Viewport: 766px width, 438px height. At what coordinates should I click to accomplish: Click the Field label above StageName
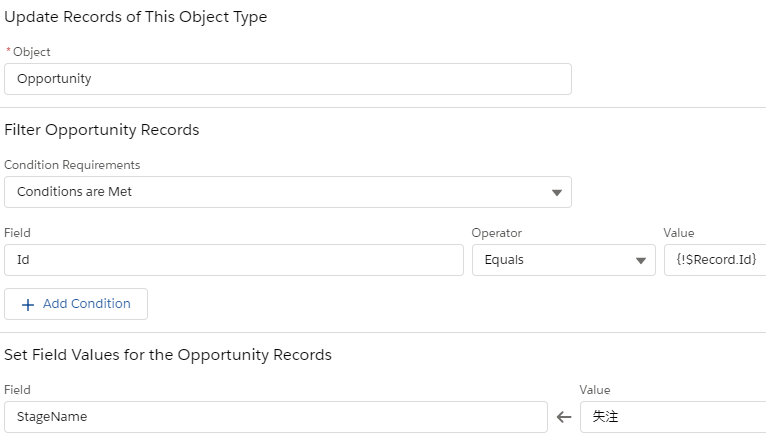pos(17,390)
